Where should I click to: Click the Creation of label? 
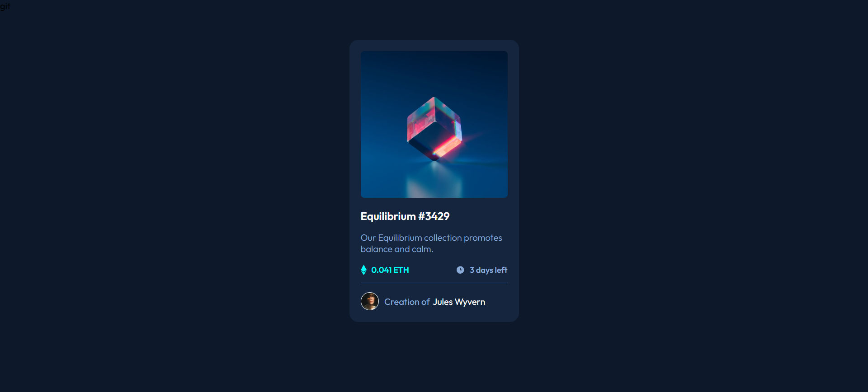tap(407, 302)
